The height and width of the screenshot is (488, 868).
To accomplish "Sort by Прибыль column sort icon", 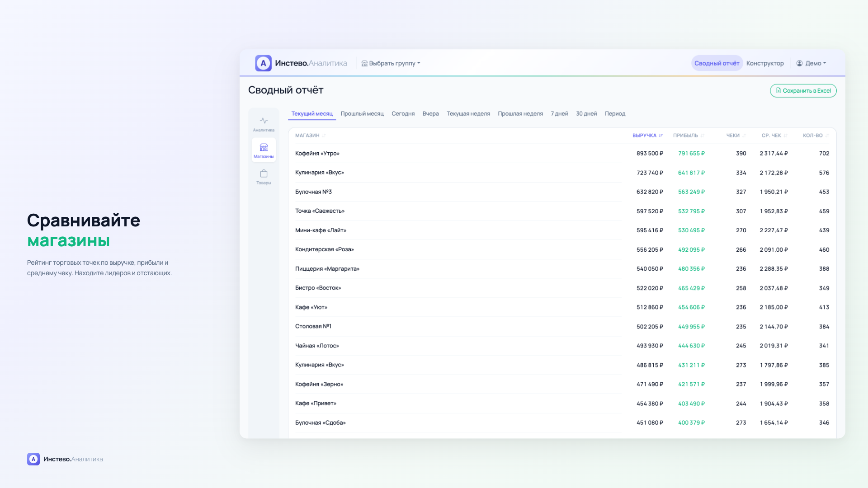I will (x=703, y=136).
